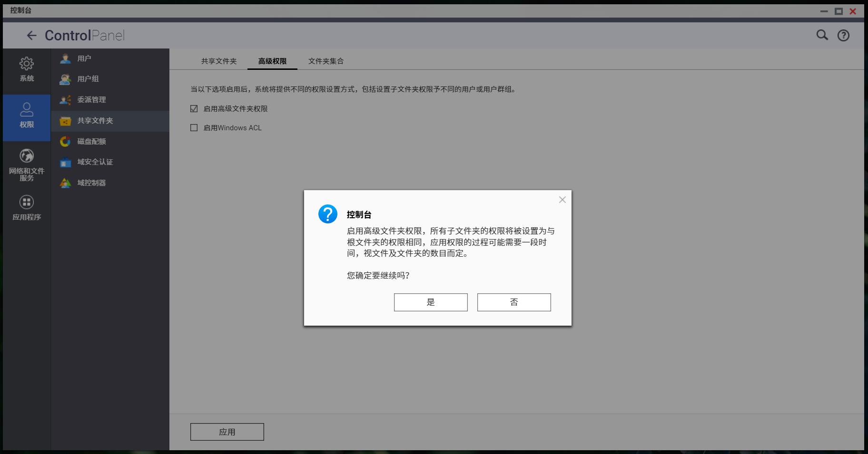Open 域控制器 settings

coord(91,183)
